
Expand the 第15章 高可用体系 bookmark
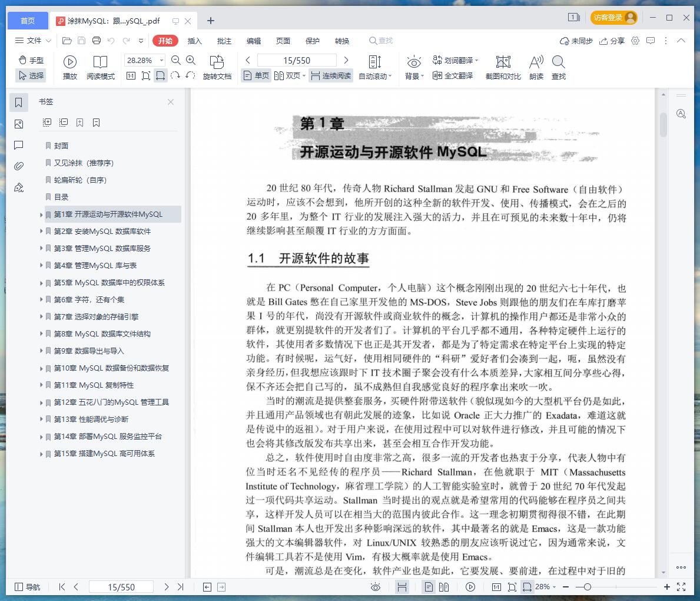tap(41, 454)
